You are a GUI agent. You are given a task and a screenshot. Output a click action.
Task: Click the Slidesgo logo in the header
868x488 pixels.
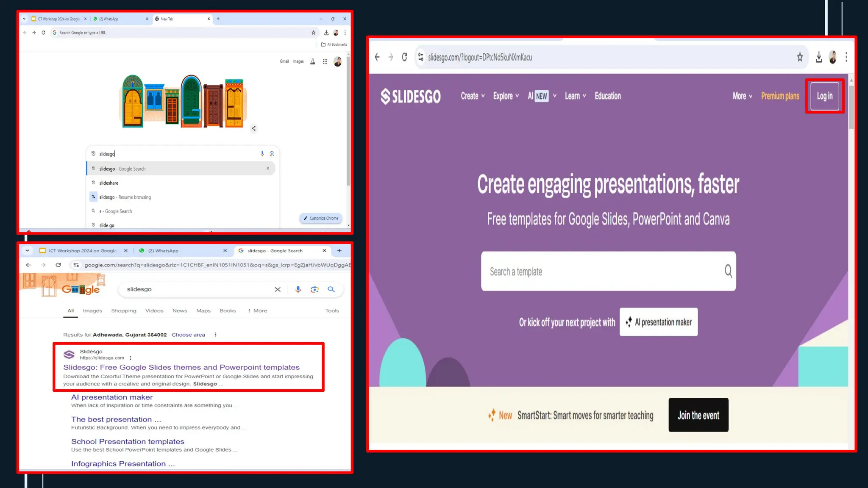pyautogui.click(x=410, y=97)
